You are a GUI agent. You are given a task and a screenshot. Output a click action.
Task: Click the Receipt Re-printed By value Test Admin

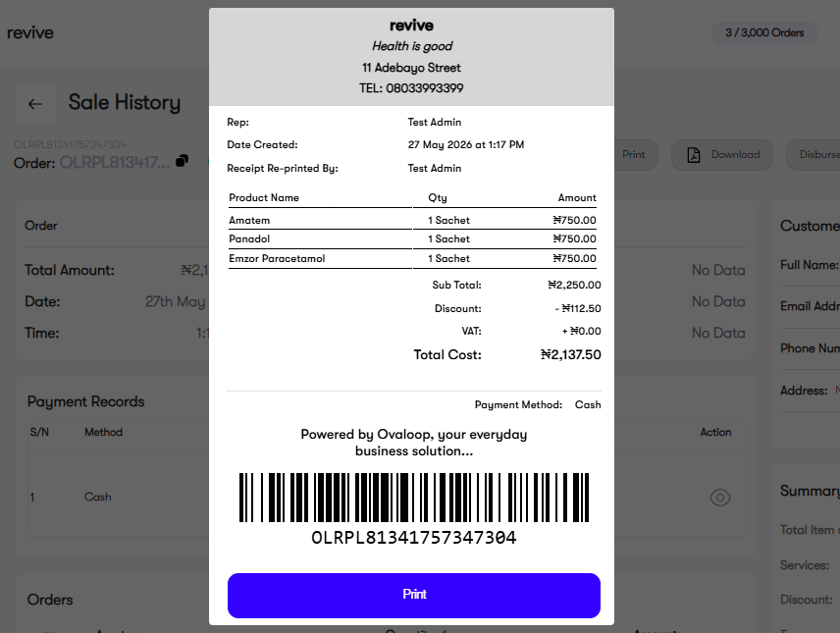(x=435, y=168)
